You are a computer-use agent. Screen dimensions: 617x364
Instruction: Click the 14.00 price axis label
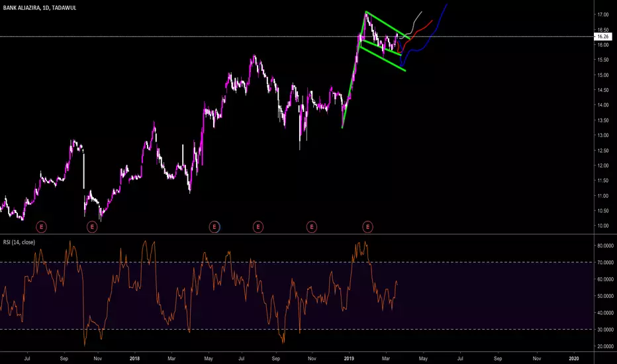point(603,105)
